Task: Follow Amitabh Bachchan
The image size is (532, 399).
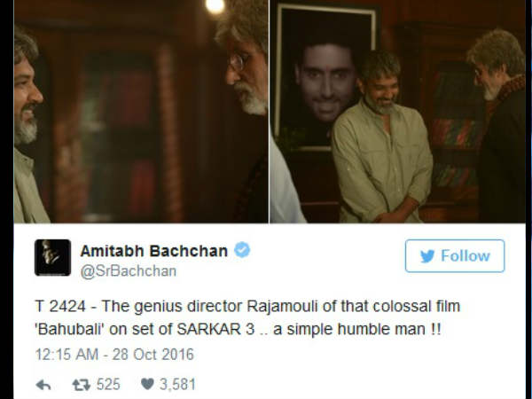Action: [455, 256]
